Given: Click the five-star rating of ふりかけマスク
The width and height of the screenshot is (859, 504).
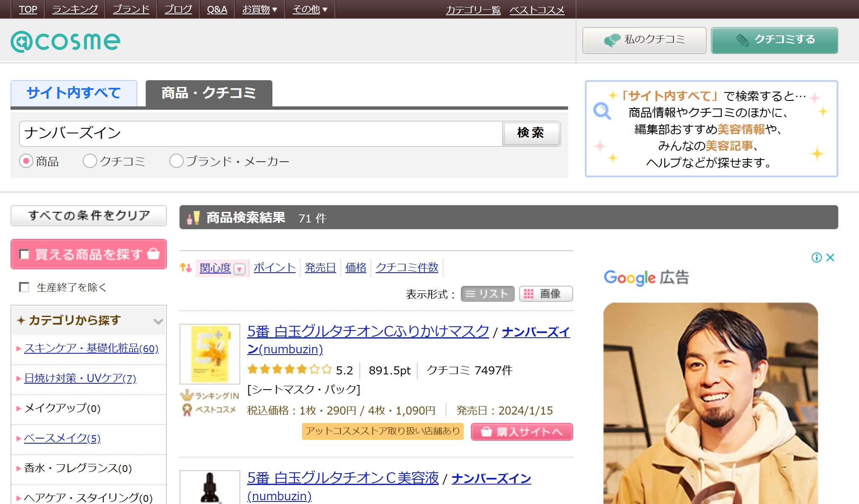Looking at the screenshot, I should [x=289, y=370].
